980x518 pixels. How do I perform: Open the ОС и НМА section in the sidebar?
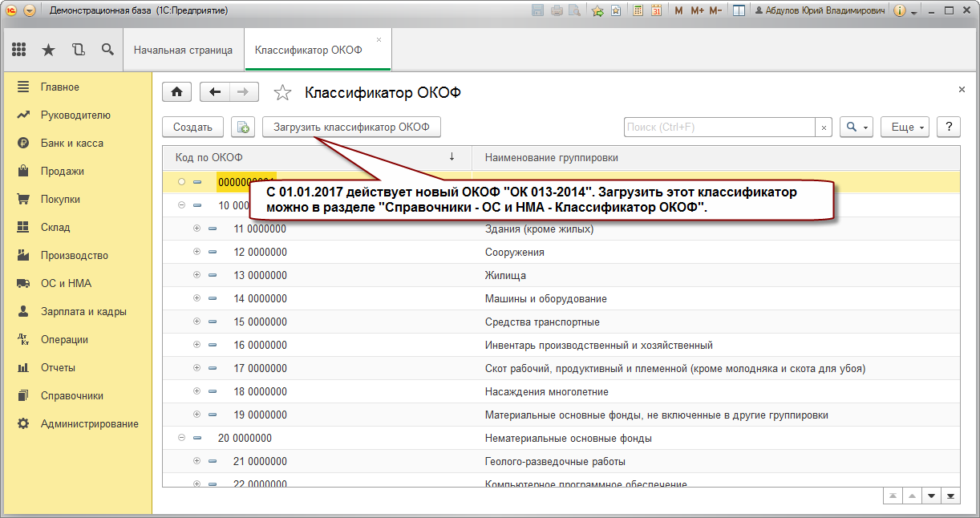click(x=66, y=283)
